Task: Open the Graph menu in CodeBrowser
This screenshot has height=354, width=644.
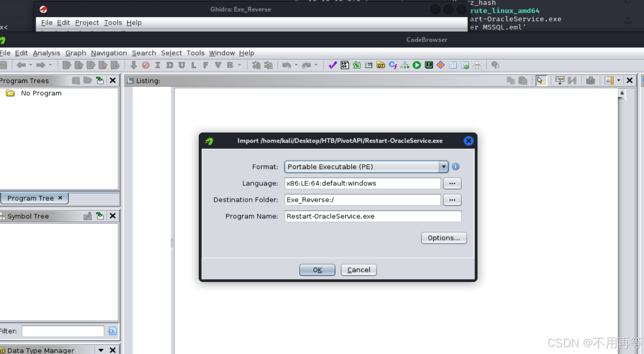Action: (x=76, y=53)
